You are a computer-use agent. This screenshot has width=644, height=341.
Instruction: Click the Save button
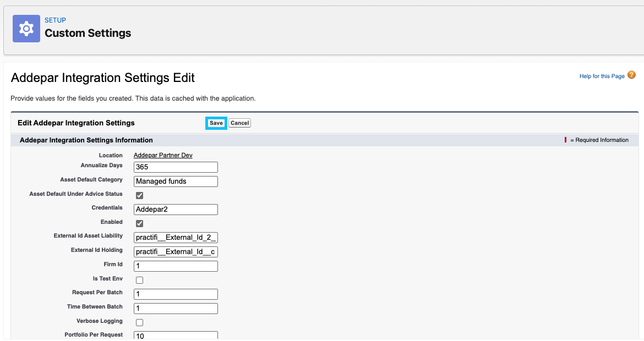[216, 123]
